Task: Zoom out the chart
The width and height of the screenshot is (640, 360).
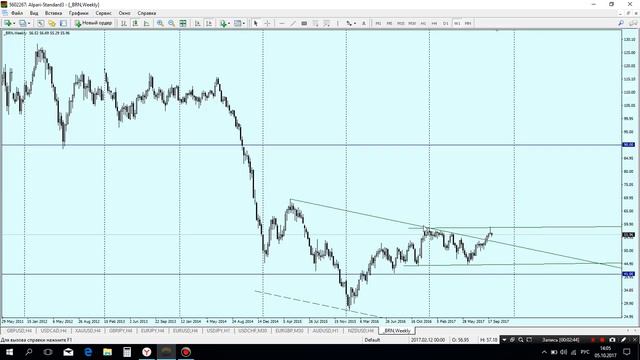Action: click(172, 24)
